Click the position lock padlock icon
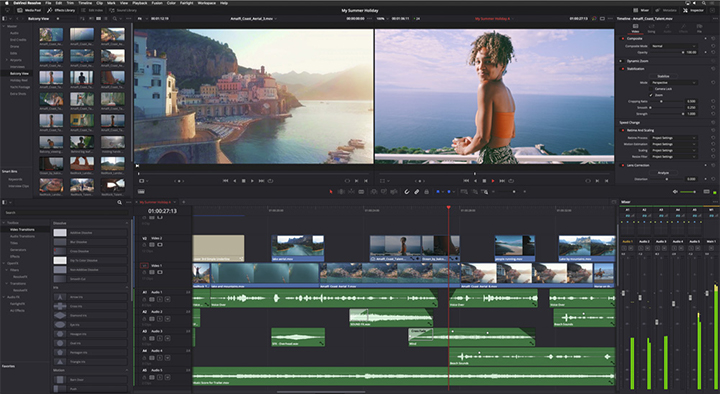The image size is (720, 394). pos(427,191)
